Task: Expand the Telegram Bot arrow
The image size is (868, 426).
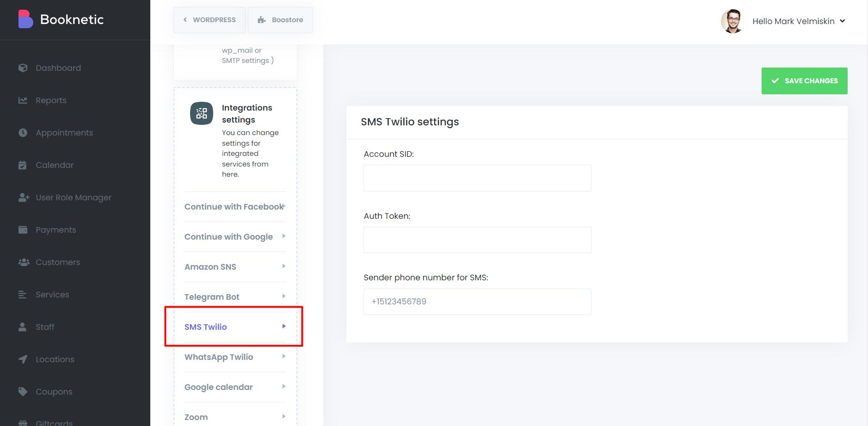Action: pyautogui.click(x=284, y=296)
